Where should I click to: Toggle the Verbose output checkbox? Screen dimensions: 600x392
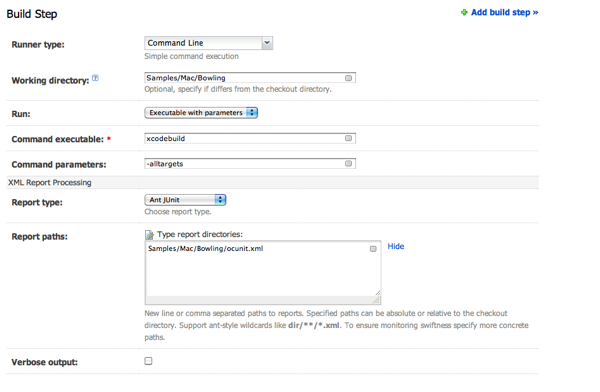tap(148, 361)
